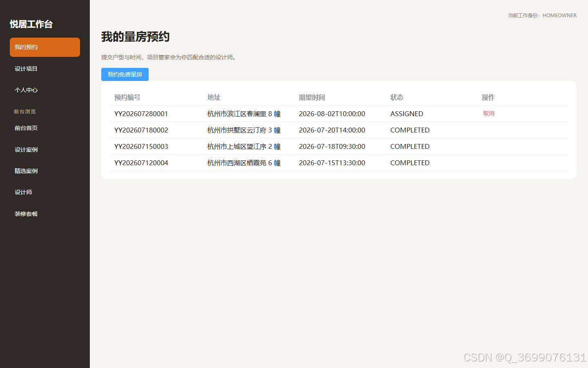The image size is (588, 368).
Task: Select appointment number YY202607280001
Action: (x=141, y=114)
